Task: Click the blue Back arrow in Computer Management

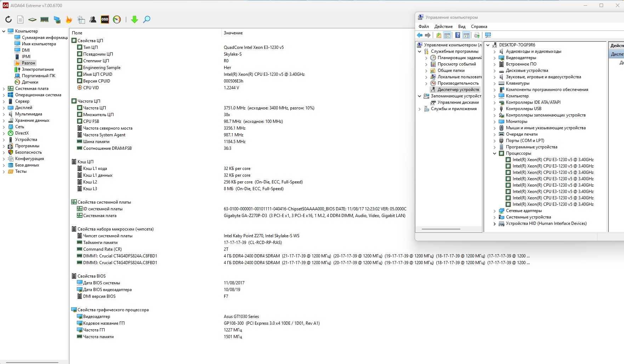Action: tap(420, 35)
